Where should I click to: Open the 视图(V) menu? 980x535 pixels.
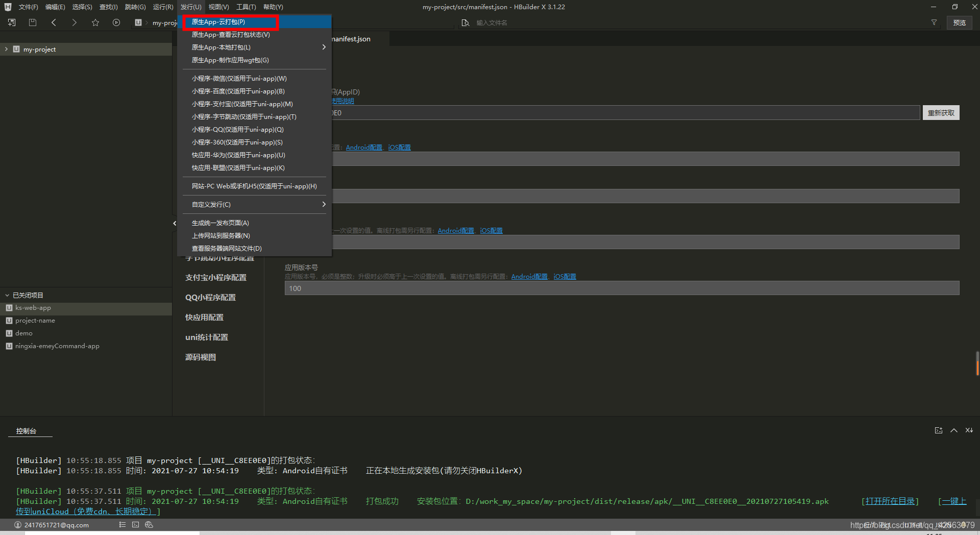click(218, 7)
